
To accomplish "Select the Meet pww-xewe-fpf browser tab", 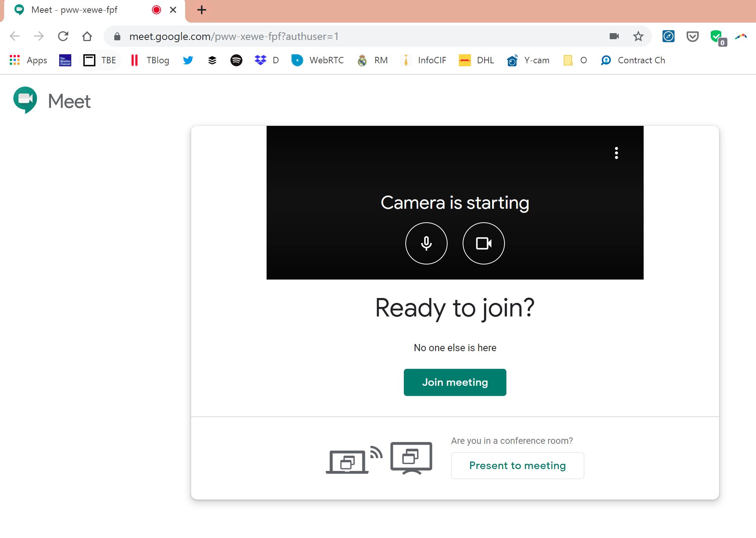I will [75, 10].
